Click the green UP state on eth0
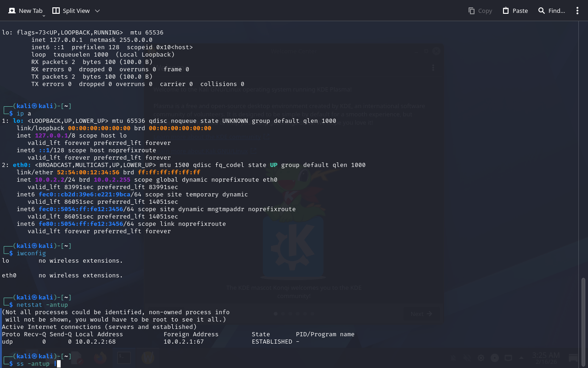Image resolution: width=588 pixels, height=368 pixels. (x=273, y=165)
